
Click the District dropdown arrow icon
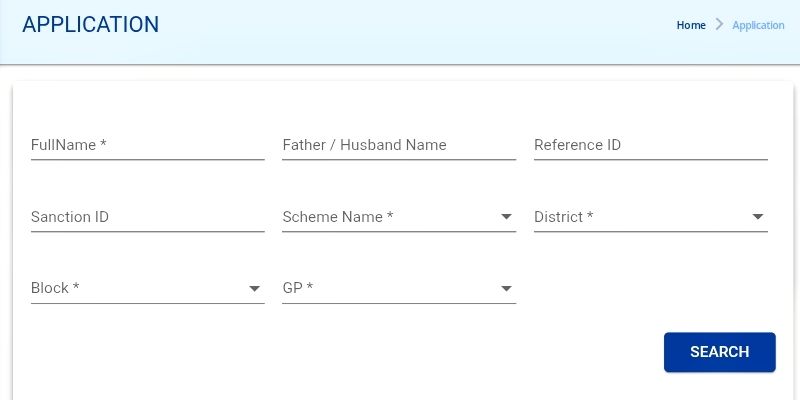[758, 217]
